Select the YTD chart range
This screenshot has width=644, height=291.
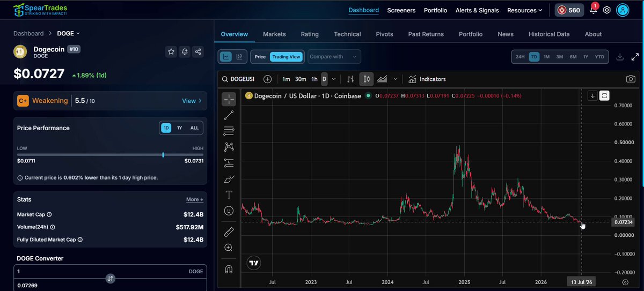pyautogui.click(x=599, y=57)
